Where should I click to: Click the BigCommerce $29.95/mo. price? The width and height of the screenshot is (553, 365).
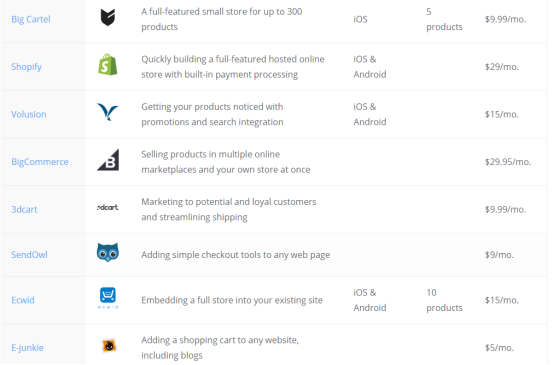coord(508,162)
